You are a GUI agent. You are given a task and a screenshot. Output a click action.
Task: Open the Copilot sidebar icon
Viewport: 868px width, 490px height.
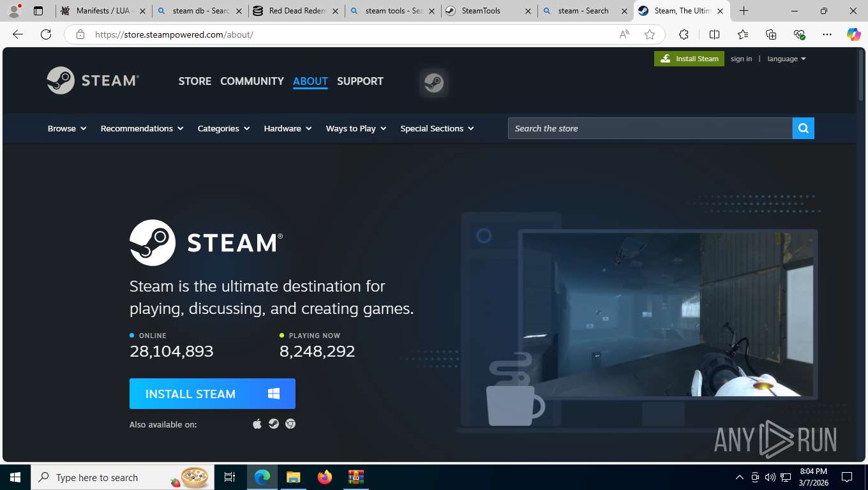tap(854, 34)
